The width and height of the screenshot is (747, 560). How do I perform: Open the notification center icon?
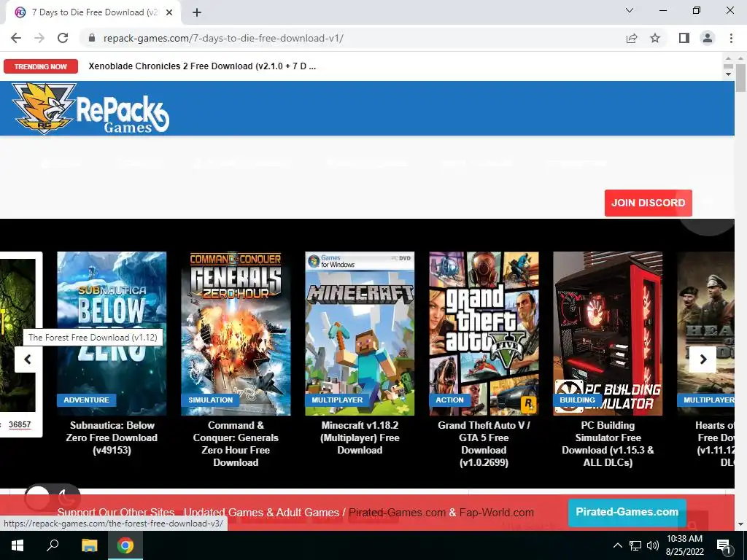pyautogui.click(x=723, y=545)
